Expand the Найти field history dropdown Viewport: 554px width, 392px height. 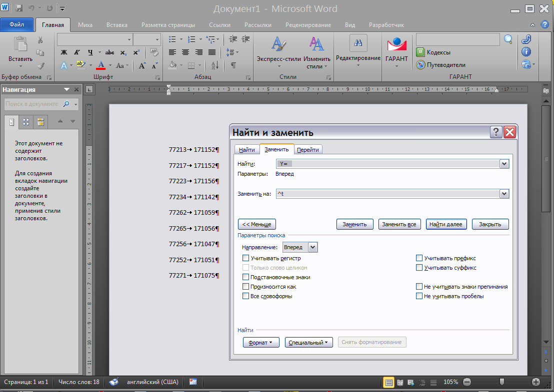coord(503,164)
